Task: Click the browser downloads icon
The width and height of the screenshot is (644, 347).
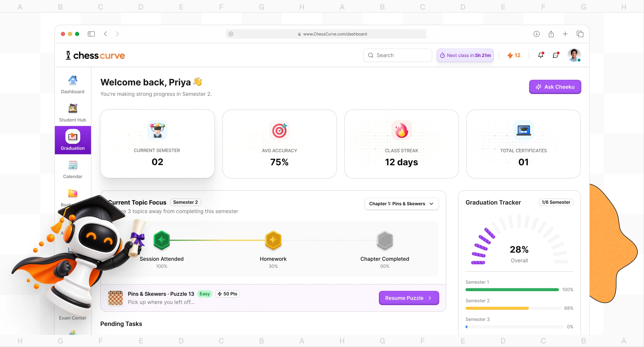Action: tap(537, 34)
